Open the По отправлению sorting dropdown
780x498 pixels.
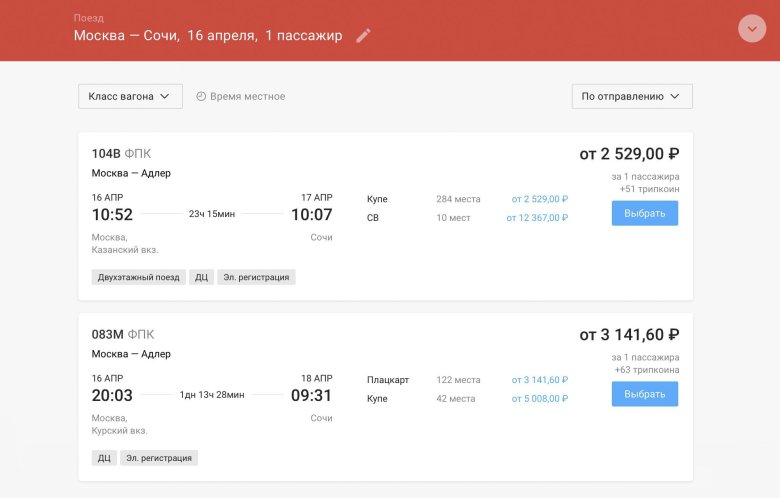click(x=631, y=96)
